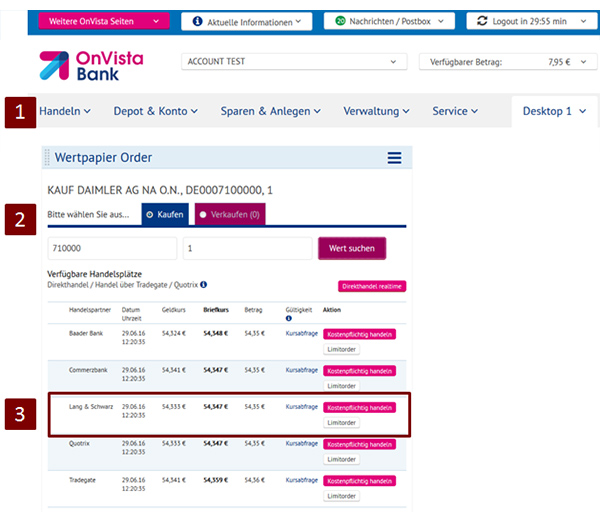
Task: Click the security number field containing 710000
Action: tap(111, 248)
